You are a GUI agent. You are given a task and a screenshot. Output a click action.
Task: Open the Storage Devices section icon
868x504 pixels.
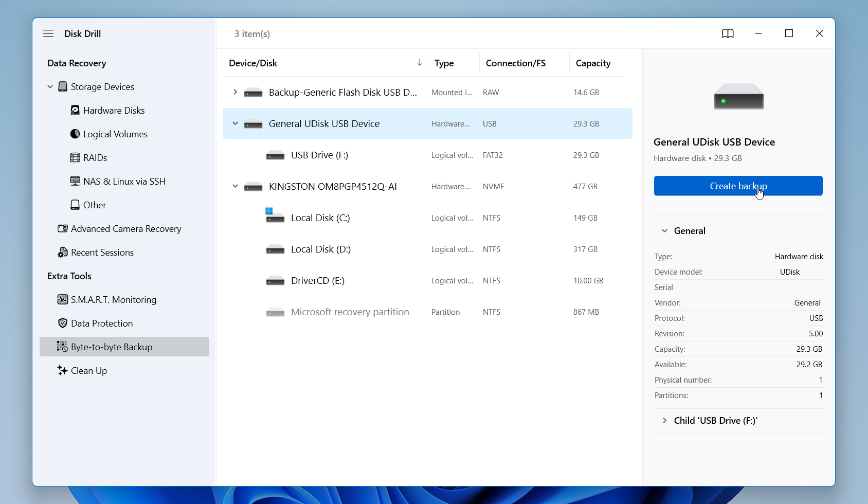pyautogui.click(x=62, y=86)
